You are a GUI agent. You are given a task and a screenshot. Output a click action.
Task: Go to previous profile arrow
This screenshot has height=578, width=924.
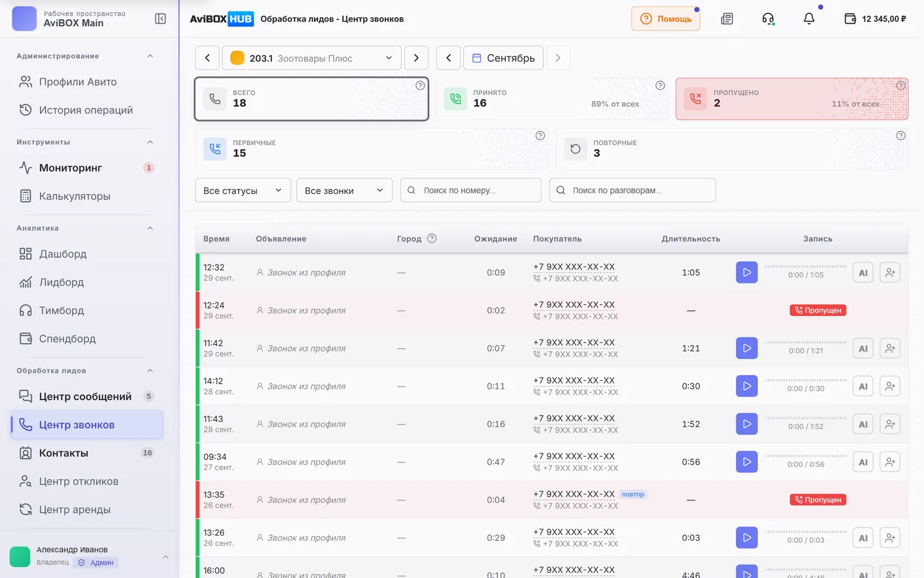coord(207,58)
